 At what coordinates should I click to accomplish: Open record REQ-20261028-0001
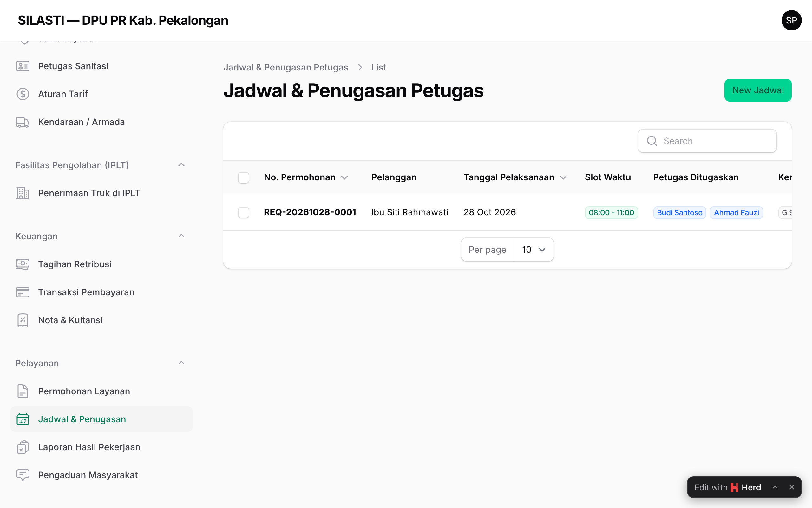[310, 212]
